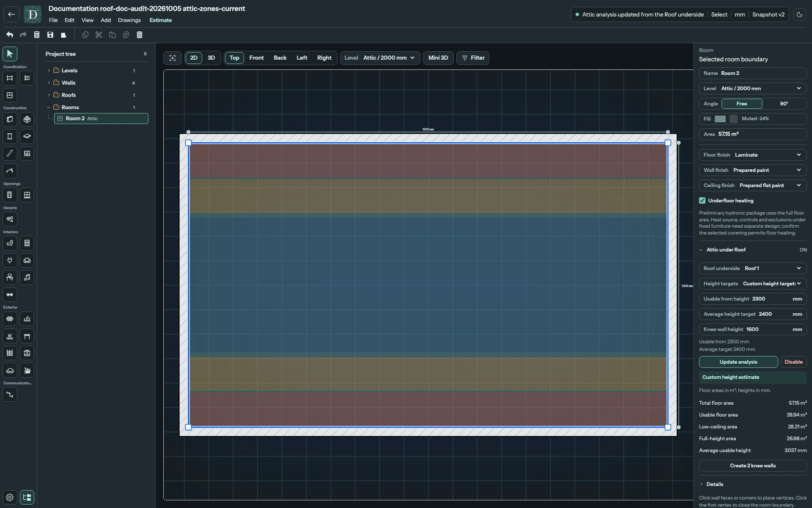Choose the swimming pool tool in Exterior
812x508 pixels.
point(10,336)
